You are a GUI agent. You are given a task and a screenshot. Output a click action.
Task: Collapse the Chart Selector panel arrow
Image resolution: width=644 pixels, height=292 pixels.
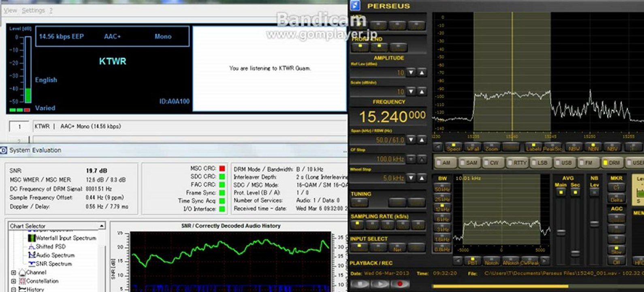tap(101, 226)
